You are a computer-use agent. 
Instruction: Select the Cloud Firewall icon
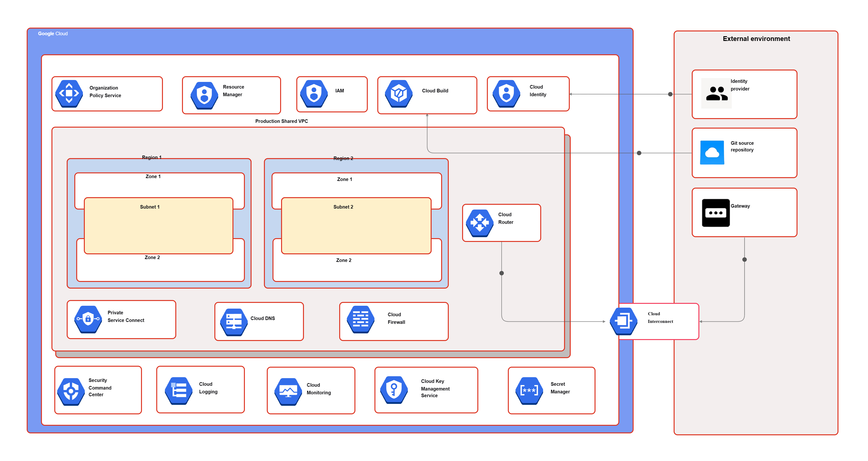click(x=361, y=319)
